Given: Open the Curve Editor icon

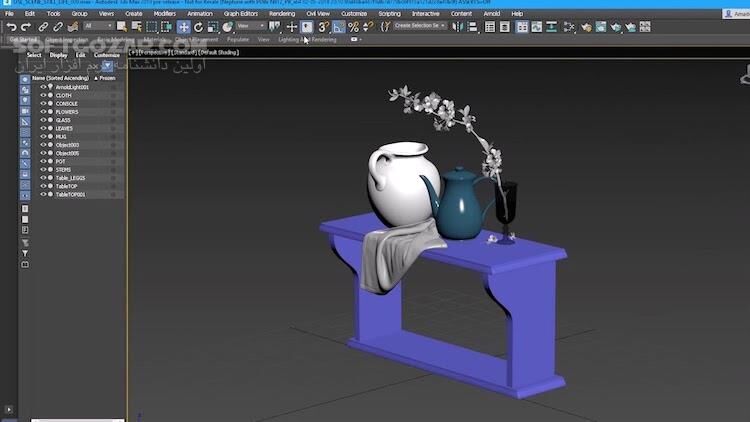Looking at the screenshot, I should [x=537, y=27].
